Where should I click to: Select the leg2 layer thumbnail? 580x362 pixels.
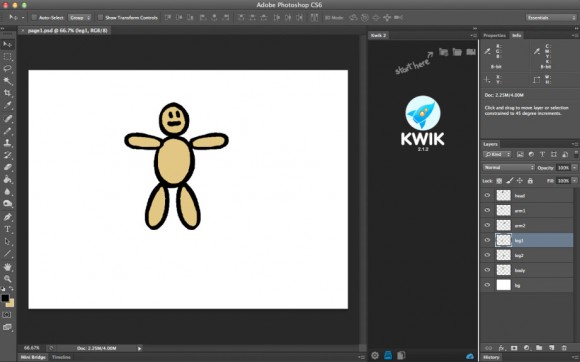503,255
